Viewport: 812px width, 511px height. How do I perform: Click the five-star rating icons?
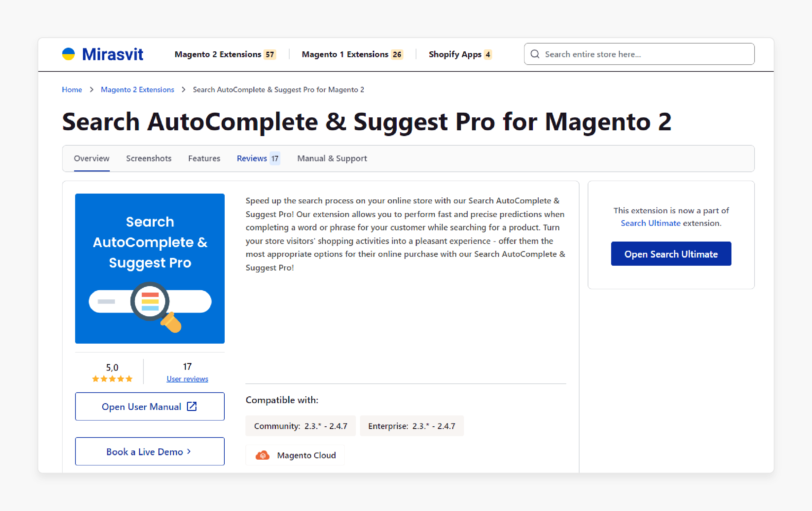click(112, 379)
